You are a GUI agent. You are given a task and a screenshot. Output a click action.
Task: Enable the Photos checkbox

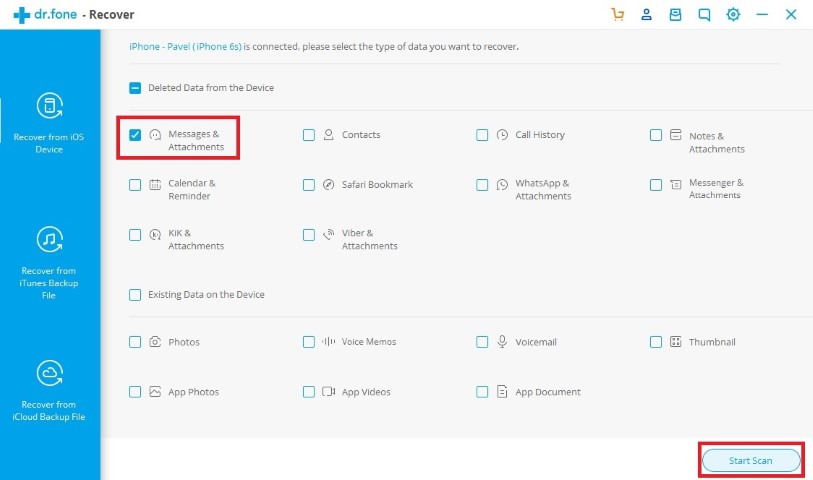tap(135, 342)
